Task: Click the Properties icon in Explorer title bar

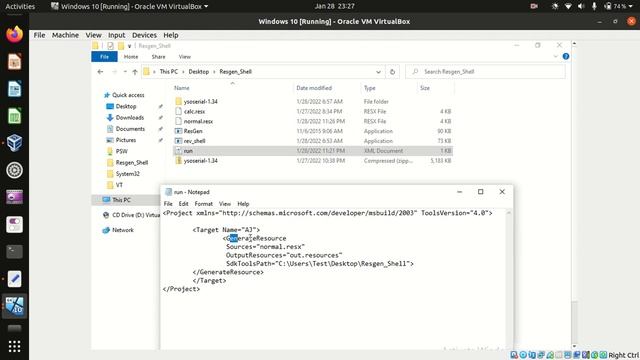Action: (110, 46)
